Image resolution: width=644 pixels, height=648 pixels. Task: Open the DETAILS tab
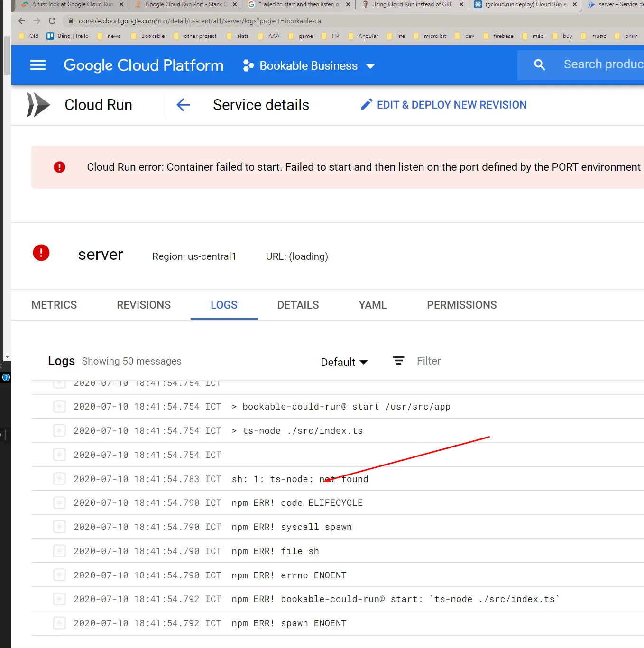pyautogui.click(x=298, y=305)
